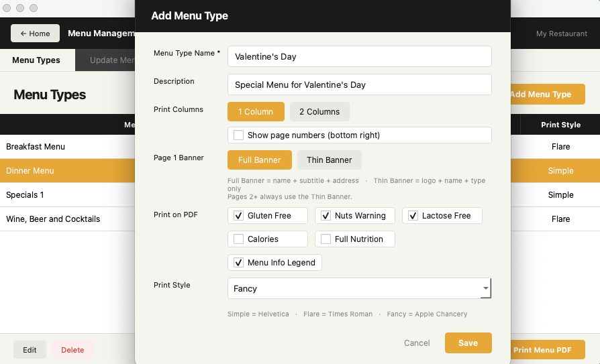Click the Home back button

pyautogui.click(x=35, y=34)
